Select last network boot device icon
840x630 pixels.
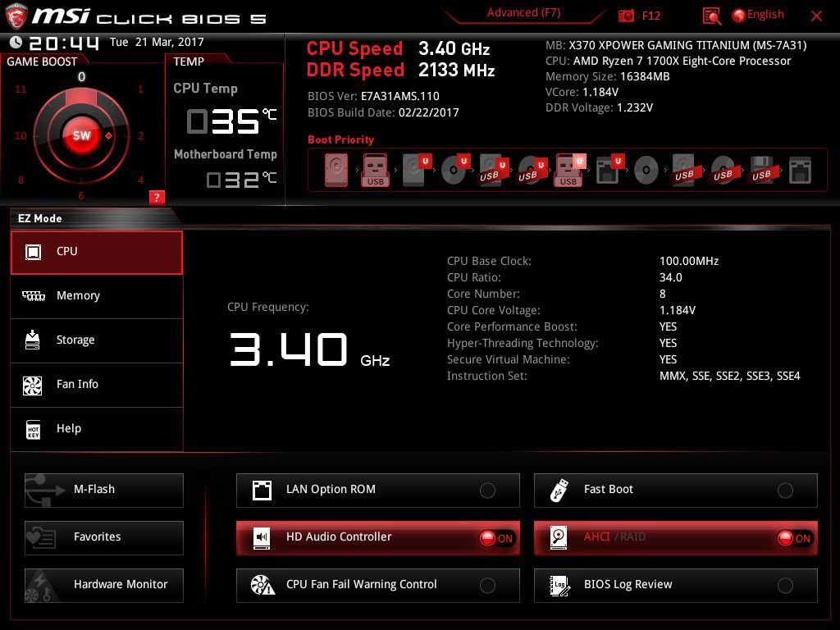[x=800, y=171]
